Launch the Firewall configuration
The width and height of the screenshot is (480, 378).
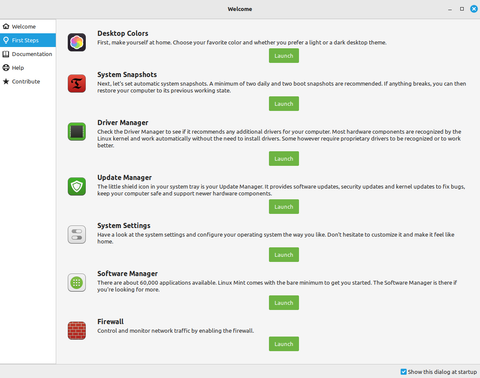284,344
